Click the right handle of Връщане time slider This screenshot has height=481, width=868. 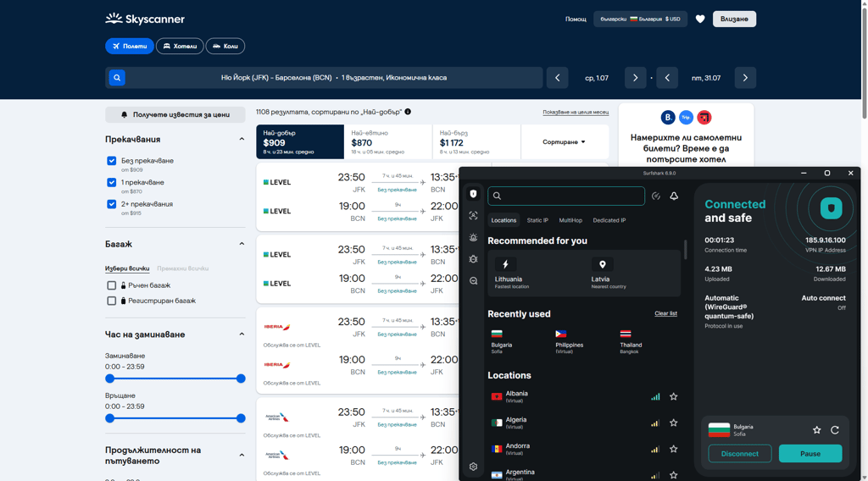(x=241, y=418)
